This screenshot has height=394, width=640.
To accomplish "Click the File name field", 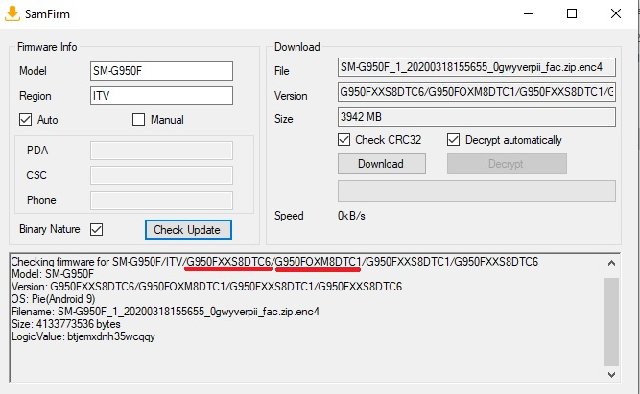I will [476, 67].
